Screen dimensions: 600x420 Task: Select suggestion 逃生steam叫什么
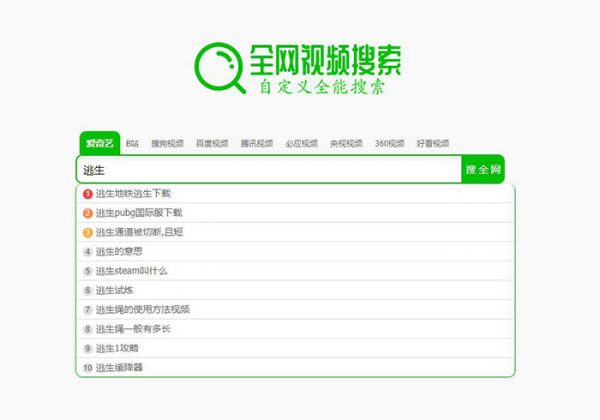click(x=131, y=271)
